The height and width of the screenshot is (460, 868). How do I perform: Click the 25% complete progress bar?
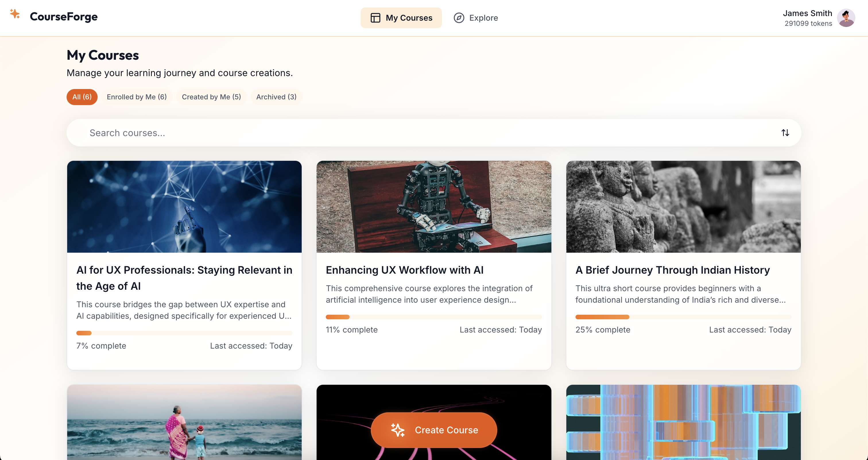coord(683,317)
